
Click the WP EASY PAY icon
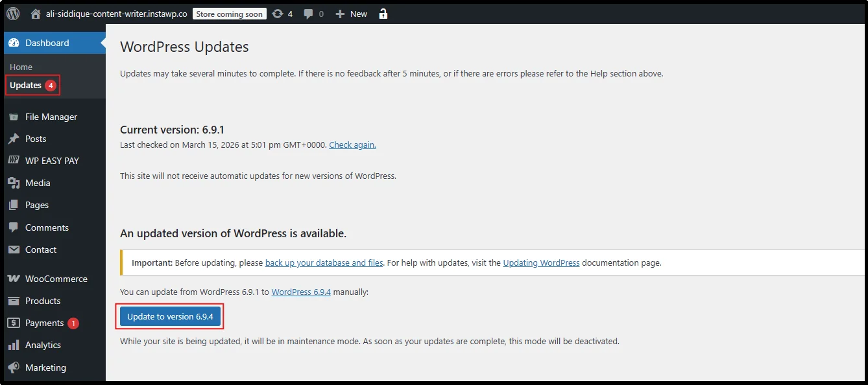pos(14,160)
